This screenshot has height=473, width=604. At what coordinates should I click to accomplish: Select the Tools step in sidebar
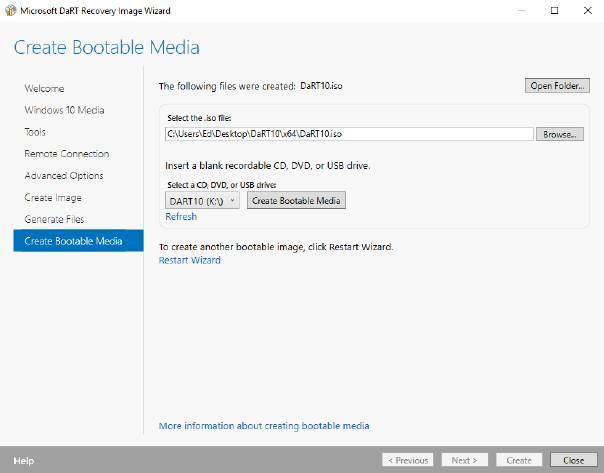click(x=35, y=132)
